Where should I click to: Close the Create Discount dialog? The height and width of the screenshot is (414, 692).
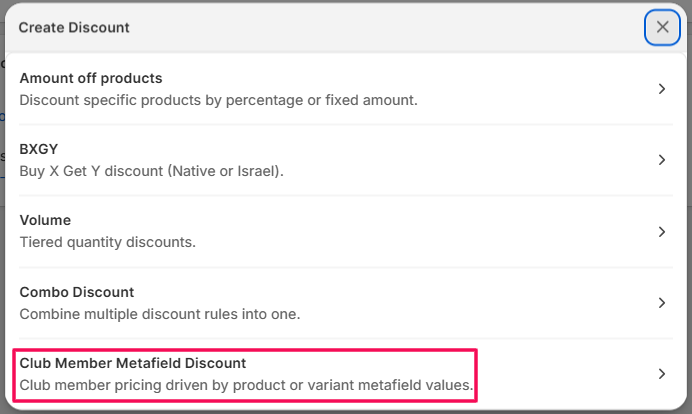[x=662, y=27]
